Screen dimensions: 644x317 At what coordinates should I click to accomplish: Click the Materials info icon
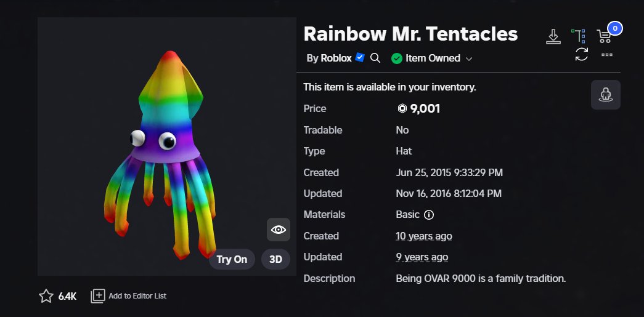tap(429, 215)
